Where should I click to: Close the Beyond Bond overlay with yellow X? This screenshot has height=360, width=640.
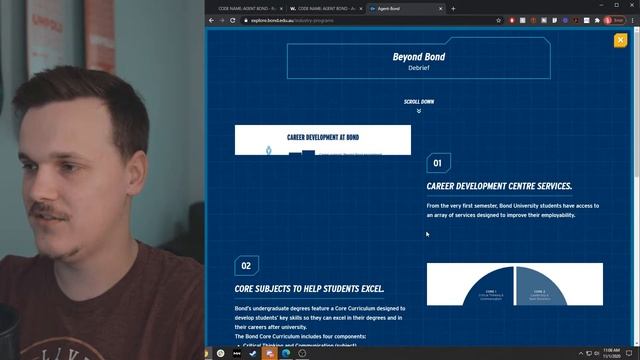coord(620,40)
